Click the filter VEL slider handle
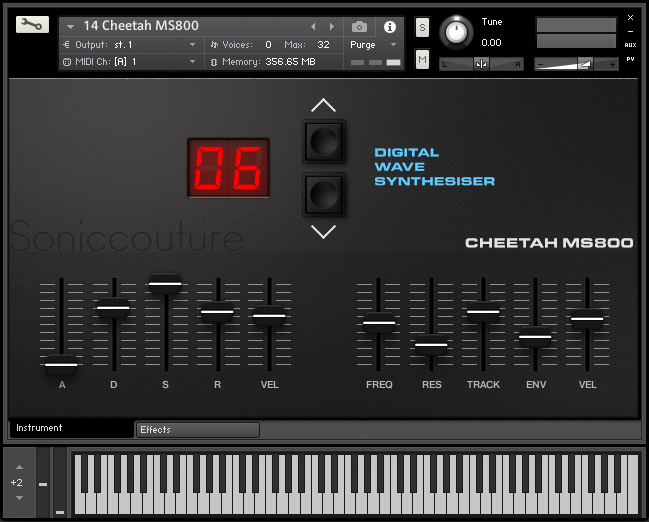 point(587,319)
